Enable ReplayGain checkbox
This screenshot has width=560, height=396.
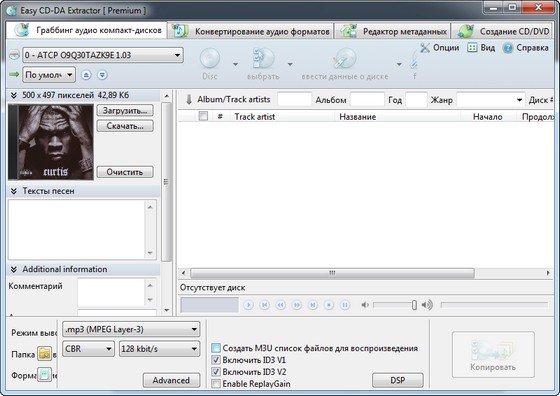(216, 384)
